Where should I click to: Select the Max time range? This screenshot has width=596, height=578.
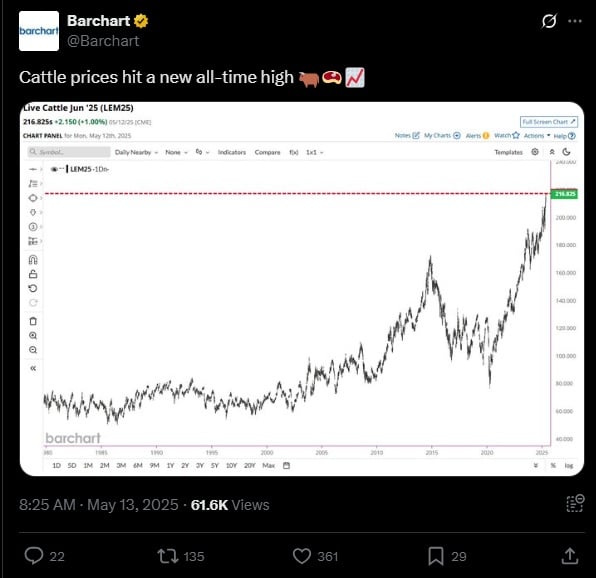point(268,466)
